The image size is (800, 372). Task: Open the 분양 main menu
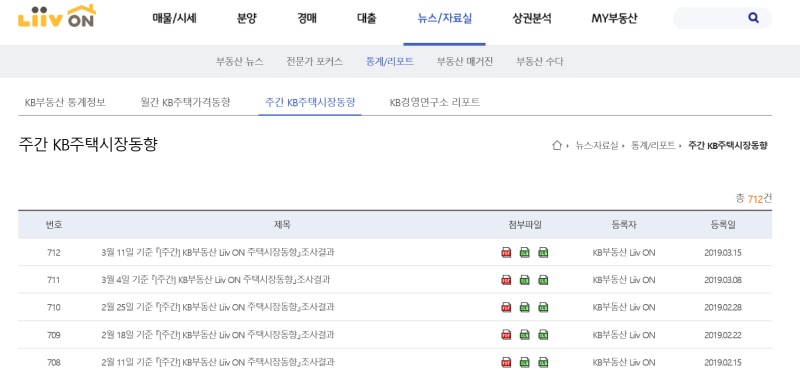pyautogui.click(x=247, y=19)
